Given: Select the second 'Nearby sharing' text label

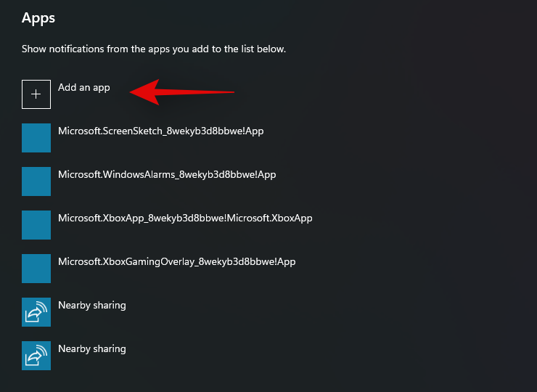Looking at the screenshot, I should pos(92,349).
